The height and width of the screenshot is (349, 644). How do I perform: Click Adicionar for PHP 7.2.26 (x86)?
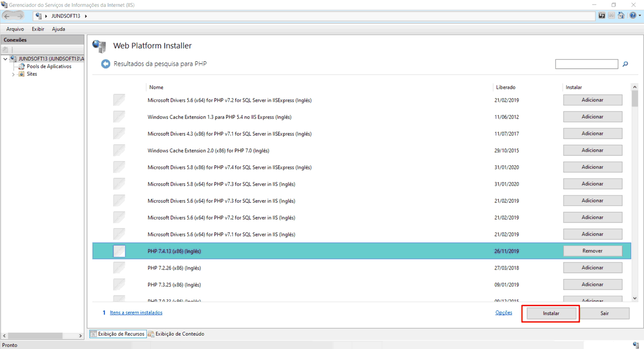(x=592, y=268)
